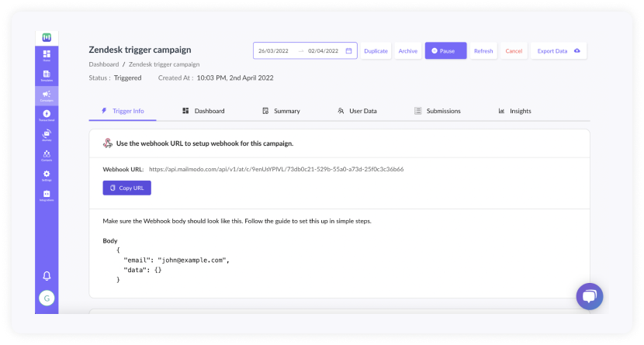This screenshot has height=345, width=644.
Task: Click the Duplicate button
Action: (376, 51)
